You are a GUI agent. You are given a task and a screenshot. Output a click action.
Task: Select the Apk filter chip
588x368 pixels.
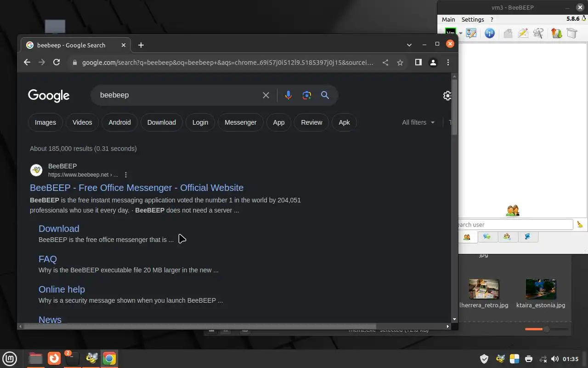point(344,122)
